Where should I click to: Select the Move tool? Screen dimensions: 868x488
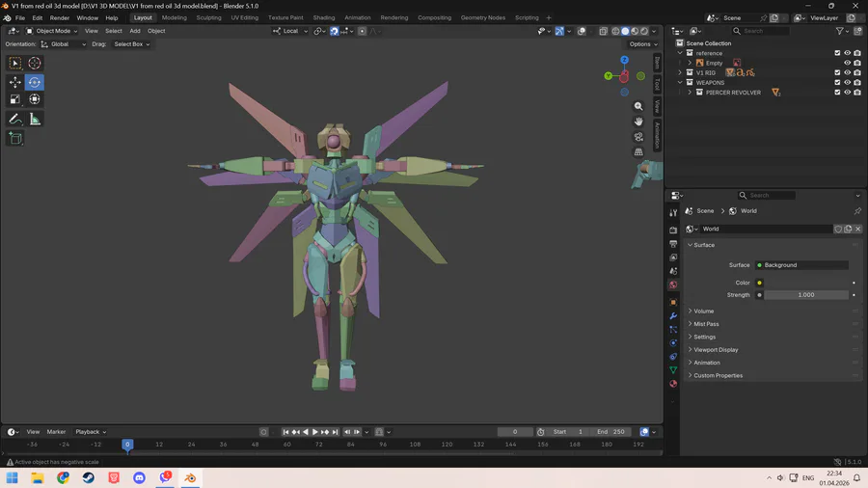tap(15, 83)
